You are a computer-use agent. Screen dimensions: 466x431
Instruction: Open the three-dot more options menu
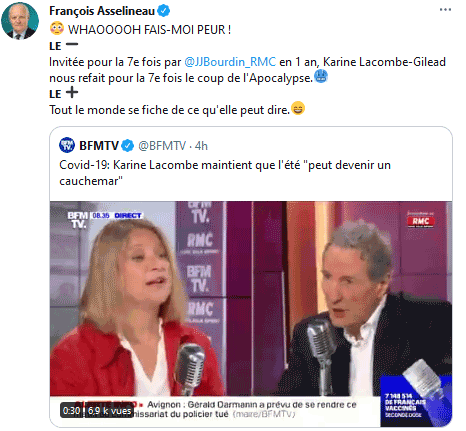445,10
